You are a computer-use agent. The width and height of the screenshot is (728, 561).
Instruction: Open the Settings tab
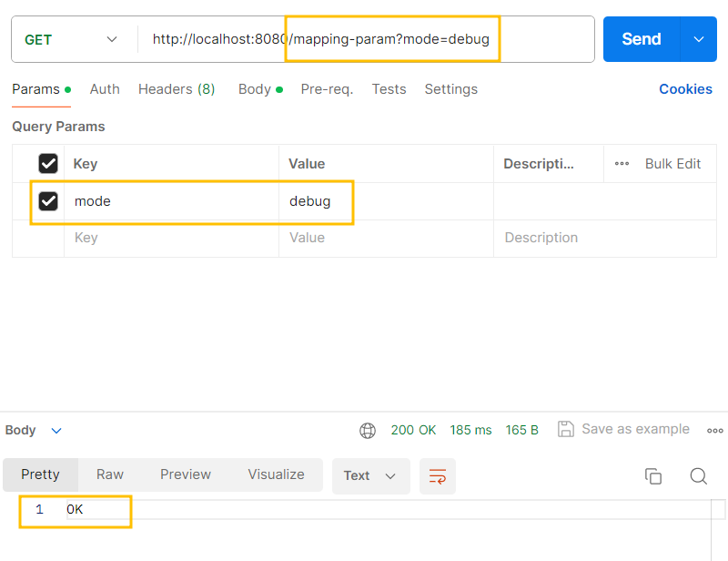[x=450, y=89]
